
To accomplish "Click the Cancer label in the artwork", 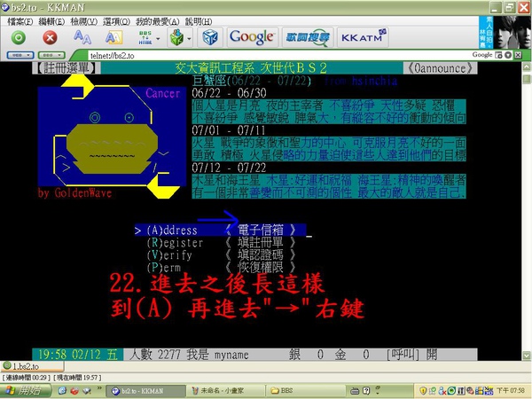I will pyautogui.click(x=162, y=93).
